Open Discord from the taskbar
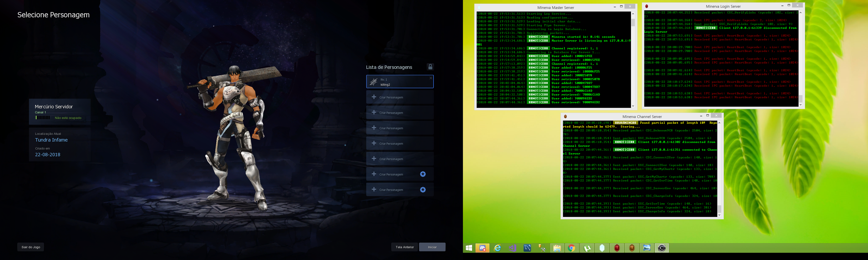The height and width of the screenshot is (260, 868). [482, 248]
